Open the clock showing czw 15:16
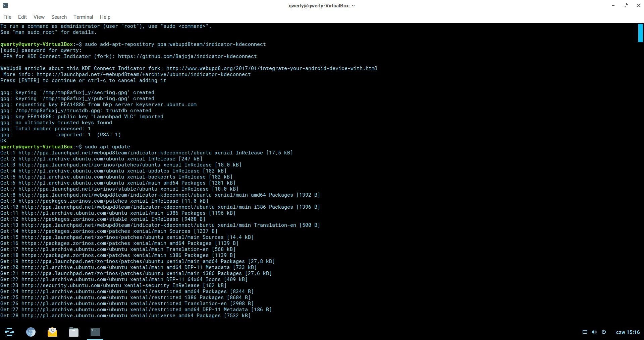644x340 pixels. coord(628,332)
